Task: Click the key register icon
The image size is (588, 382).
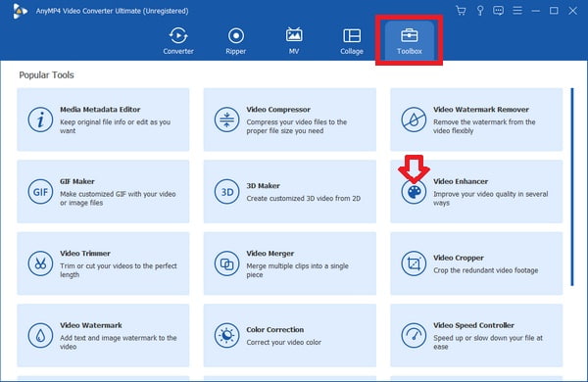Action: (x=480, y=11)
